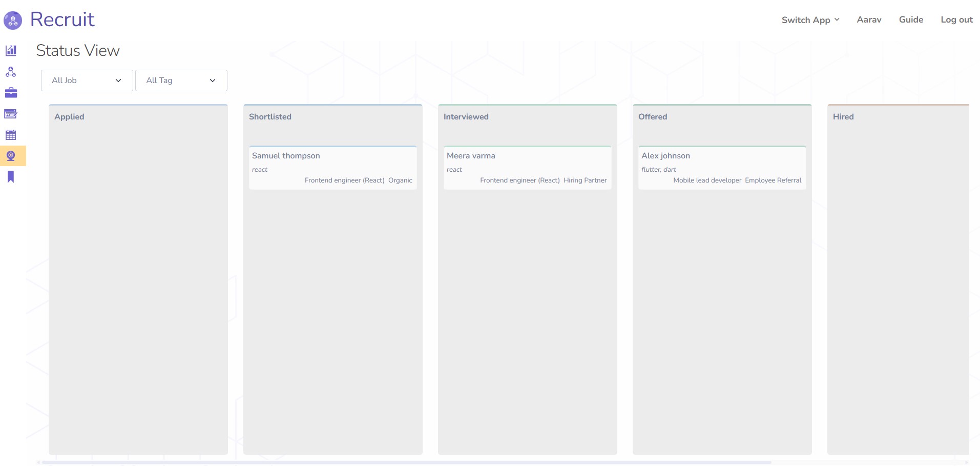Click the Hired column header
Image resolution: width=980 pixels, height=466 pixels.
click(843, 117)
